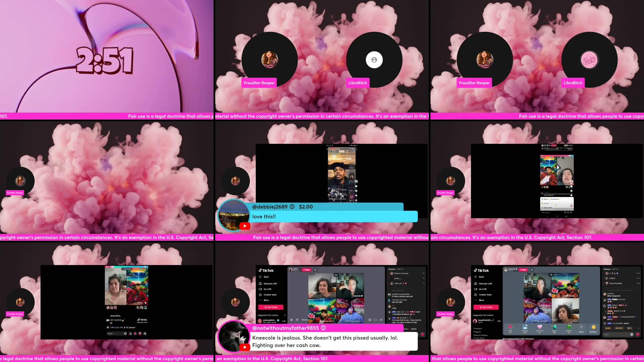Mute the stream using the volume icon
Viewport: 644px width, 362px height.
click(x=381, y=320)
